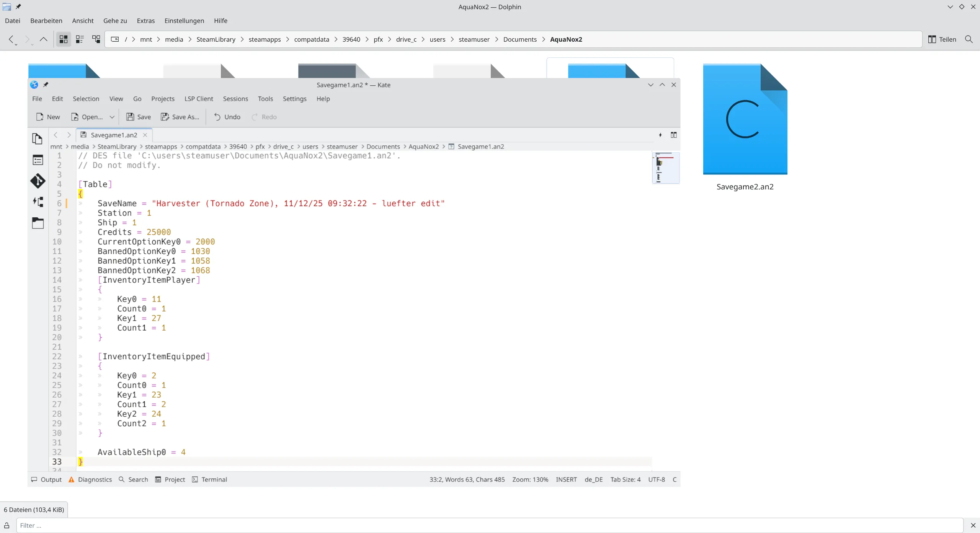Open the Git sidebar icon in Kate
Viewport: 980px width, 533px height.
click(38, 181)
